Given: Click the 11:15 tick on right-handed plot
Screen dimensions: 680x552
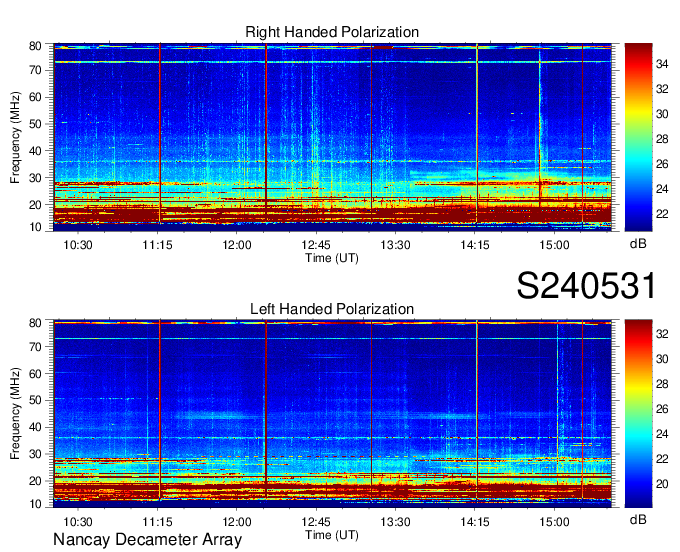Looking at the screenshot, I should coord(157,245).
